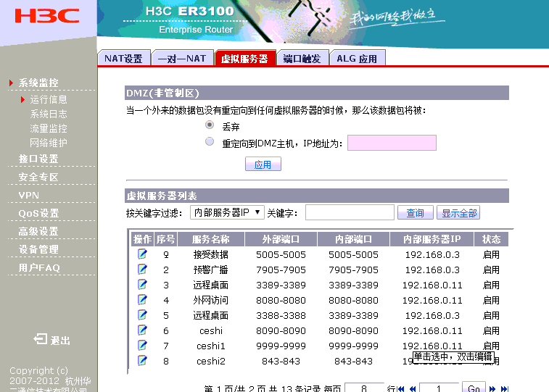The height and width of the screenshot is (392, 549).
Task: Click external port 9999-9999 cell
Action: click(281, 346)
